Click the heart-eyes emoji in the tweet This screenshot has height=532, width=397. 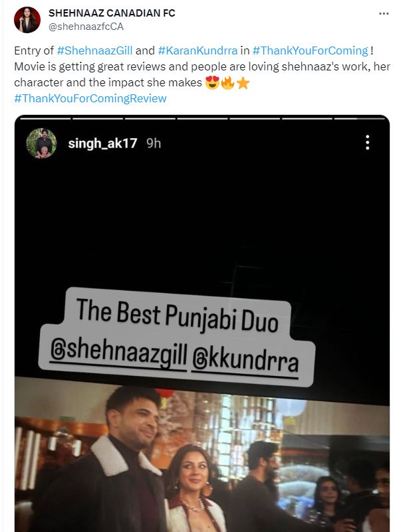212,82
